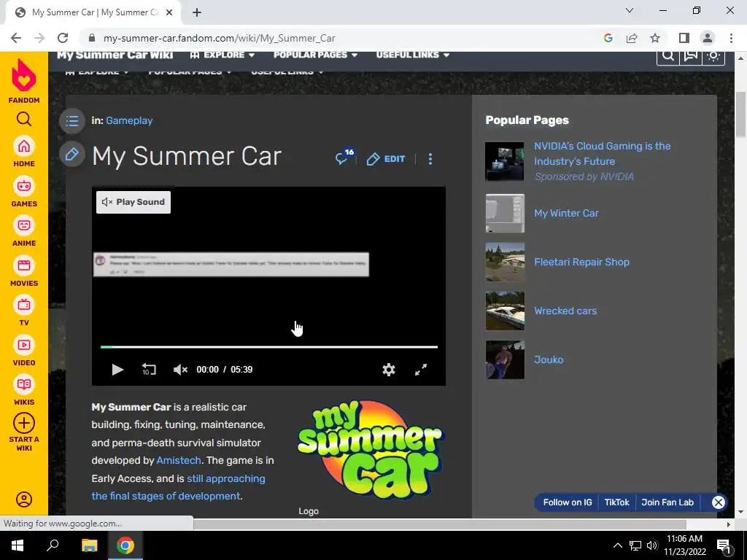The image size is (747, 560).
Task: Expand the USEFUL LINKS menu
Action: [413, 55]
